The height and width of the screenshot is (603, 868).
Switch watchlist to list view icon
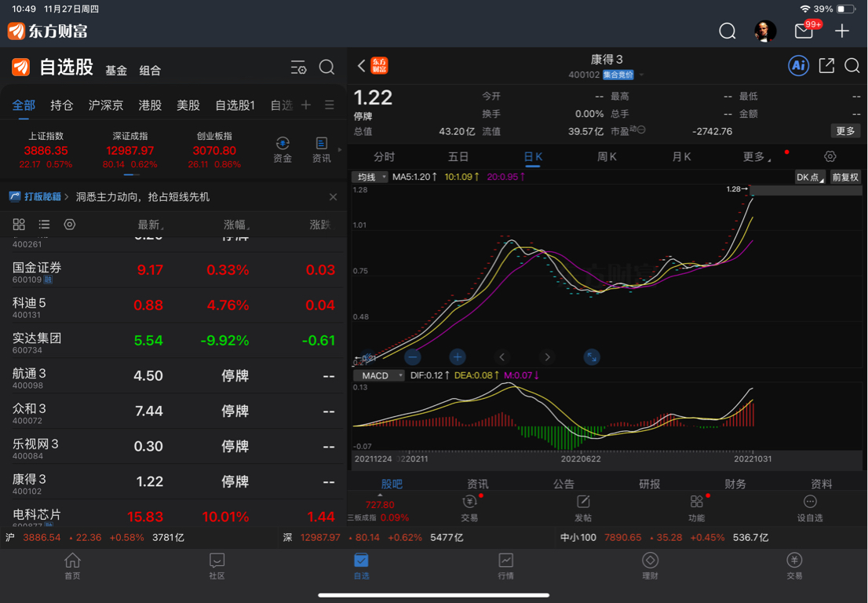tap(44, 225)
